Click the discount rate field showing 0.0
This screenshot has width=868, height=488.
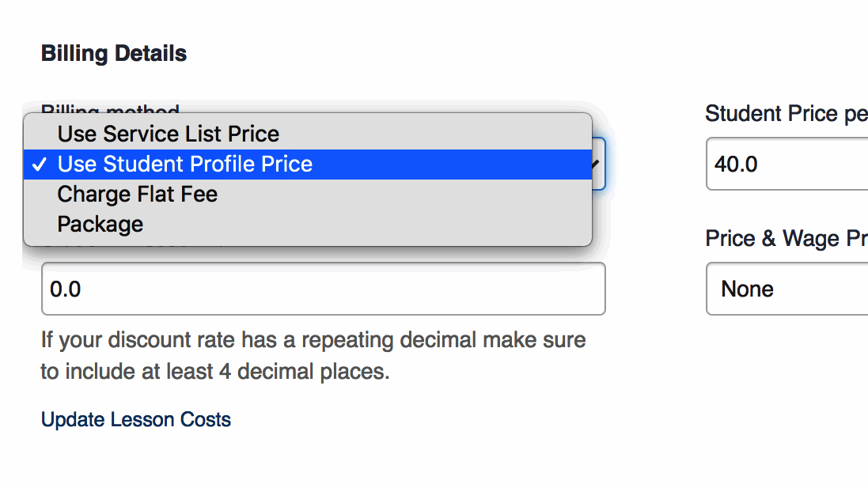(324, 289)
